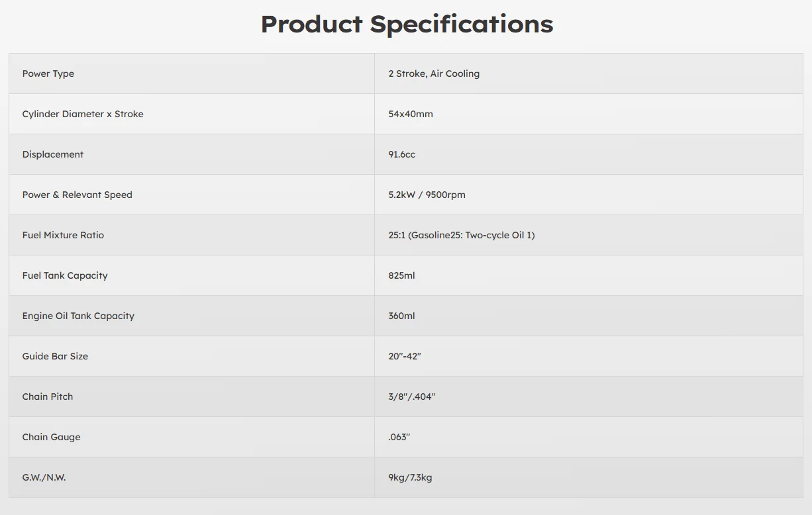Select the Cylinder Diameter x Stroke label
This screenshot has width=812, height=515.
(83, 114)
